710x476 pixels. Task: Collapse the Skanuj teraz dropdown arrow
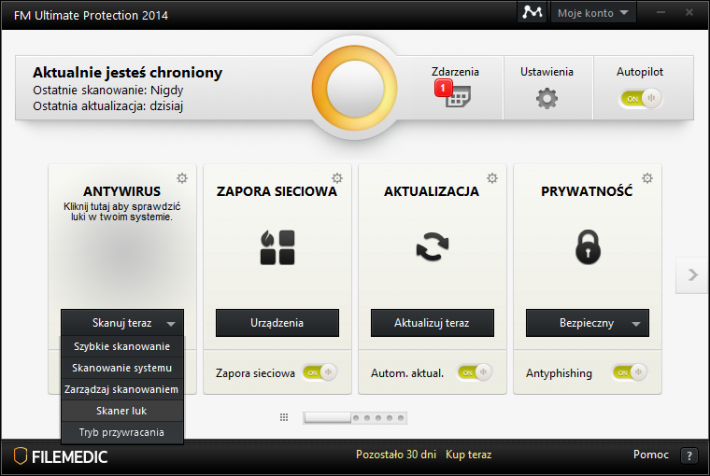pos(171,324)
